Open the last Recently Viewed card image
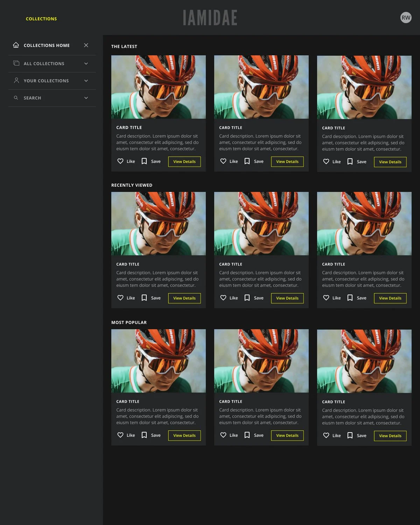The width and height of the screenshot is (420, 525). coord(364,223)
